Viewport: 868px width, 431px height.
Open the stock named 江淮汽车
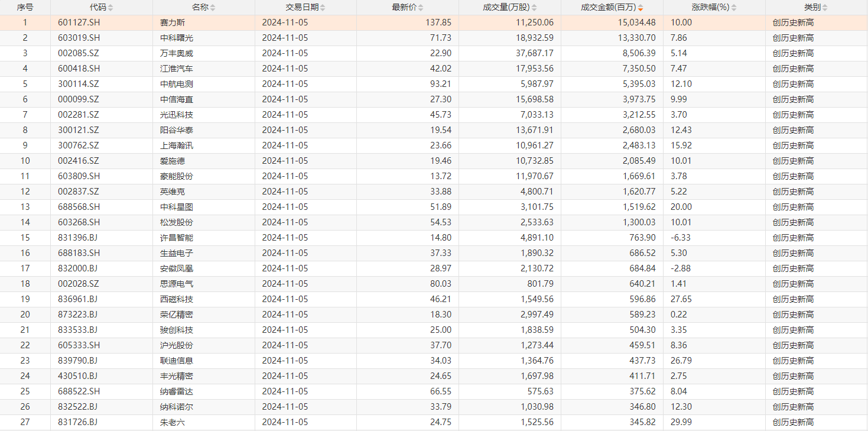pyautogui.click(x=177, y=69)
